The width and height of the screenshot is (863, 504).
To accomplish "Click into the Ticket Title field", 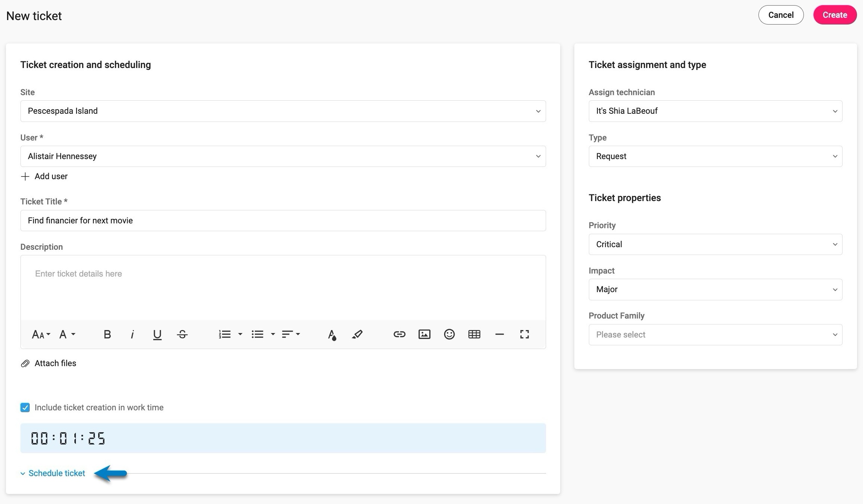I will (x=283, y=221).
